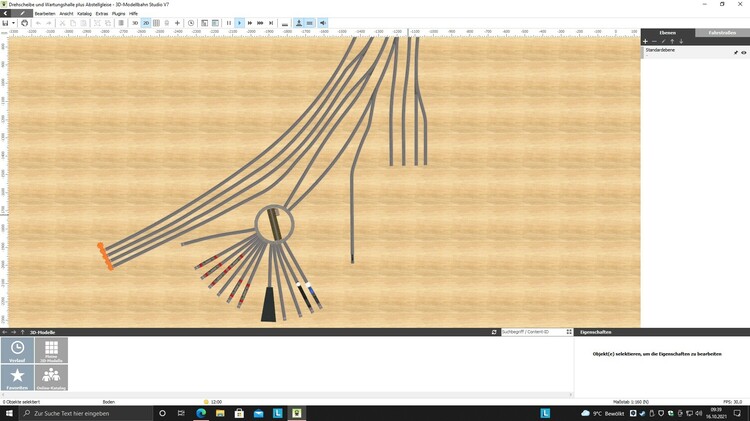Remove layer with minus icon
This screenshot has height=421, width=750.
[x=654, y=42]
